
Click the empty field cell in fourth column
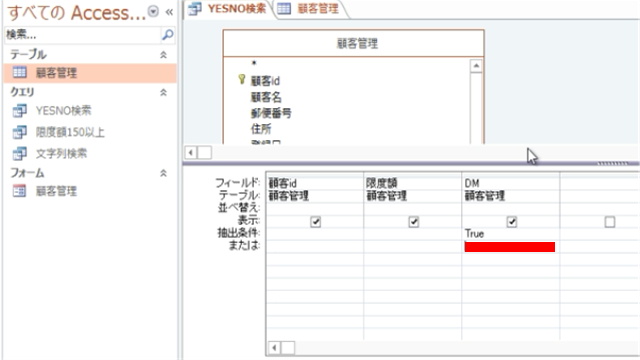tap(599, 183)
